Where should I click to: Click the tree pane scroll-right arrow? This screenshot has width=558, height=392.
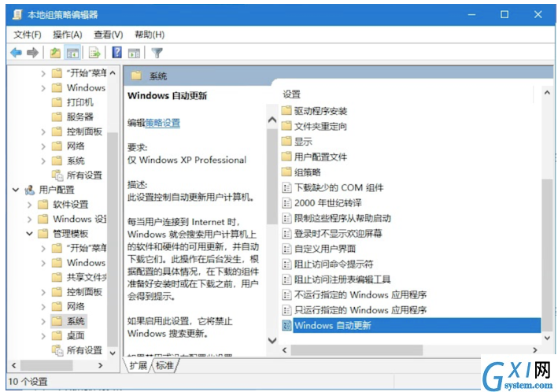click(101, 365)
